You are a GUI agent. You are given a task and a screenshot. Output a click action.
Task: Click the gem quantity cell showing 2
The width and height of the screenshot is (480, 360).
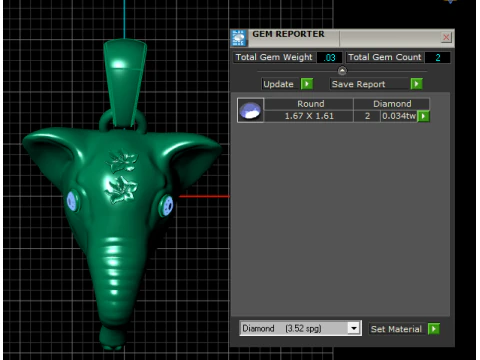point(367,116)
